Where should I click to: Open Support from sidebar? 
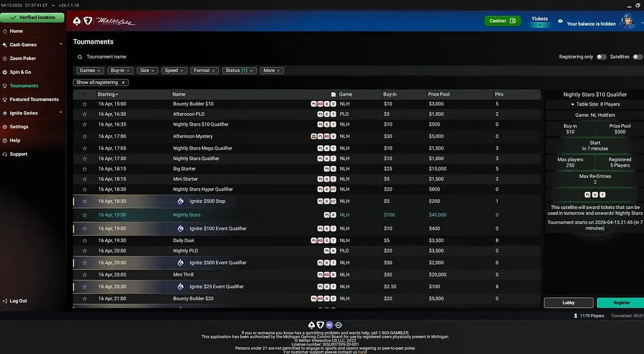pos(18,154)
